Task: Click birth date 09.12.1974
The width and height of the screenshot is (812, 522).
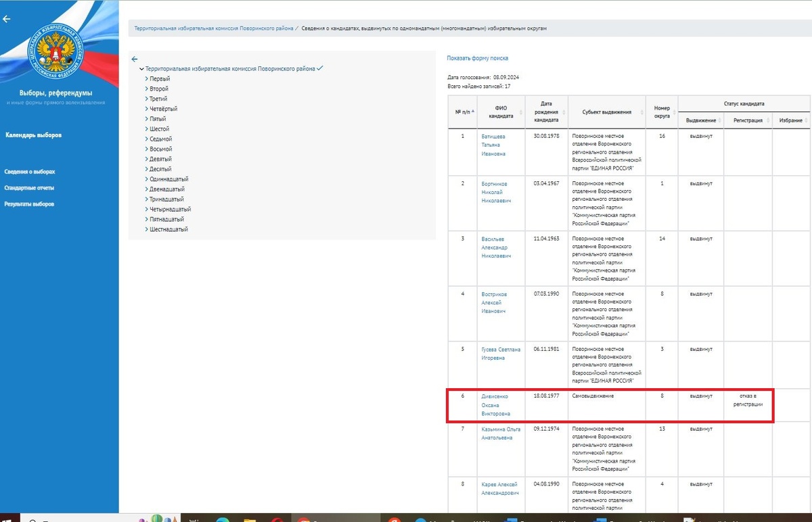Action: pos(546,429)
